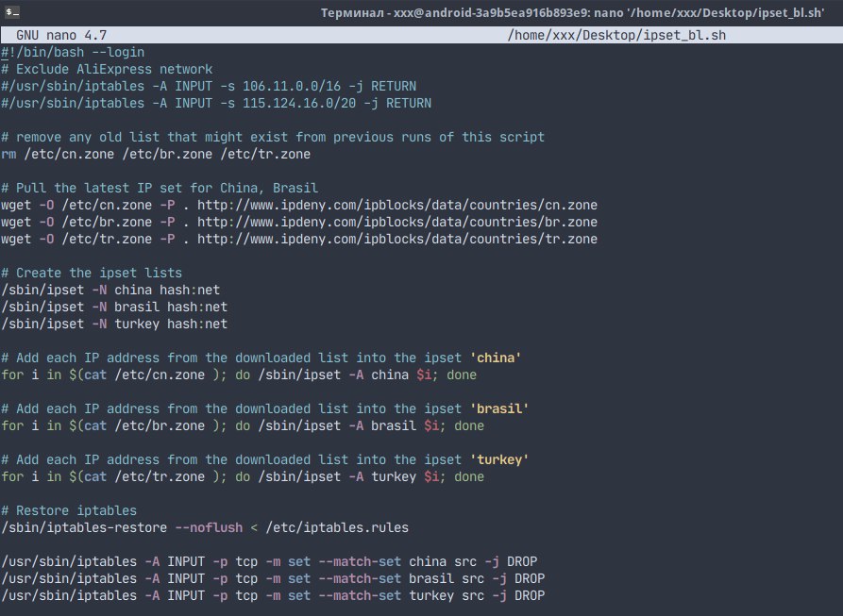Click the iptables DROP rule for brasil
Viewport: 843px width, 616px height.
(273, 579)
